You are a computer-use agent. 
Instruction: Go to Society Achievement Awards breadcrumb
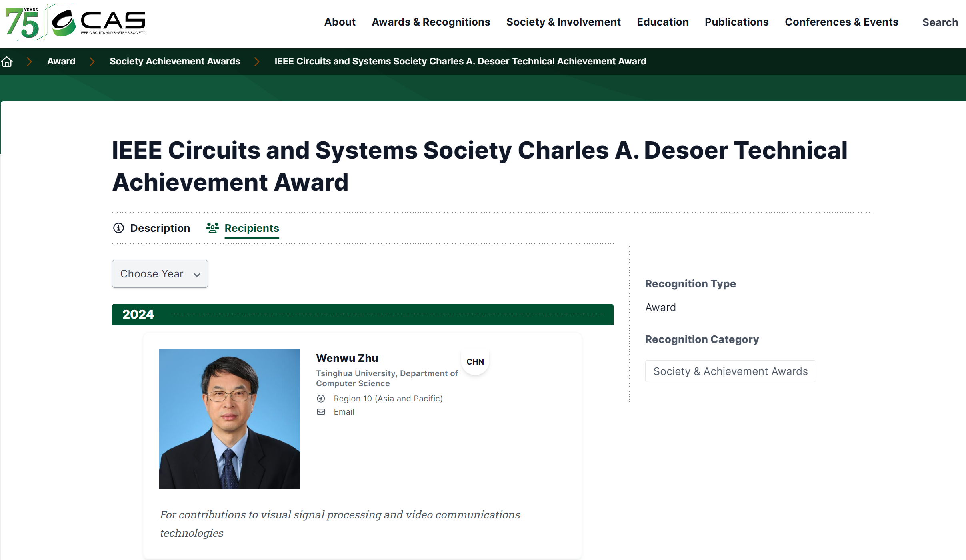[x=175, y=61]
